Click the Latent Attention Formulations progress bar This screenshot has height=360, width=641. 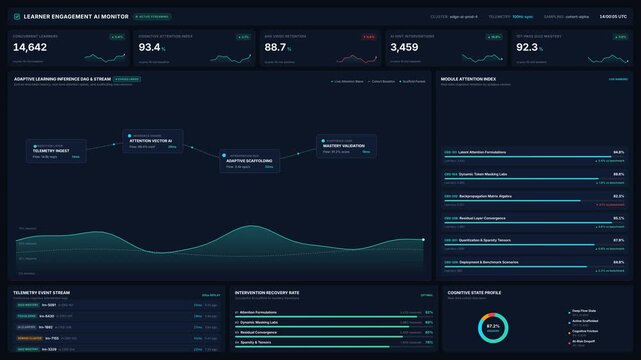(x=534, y=157)
